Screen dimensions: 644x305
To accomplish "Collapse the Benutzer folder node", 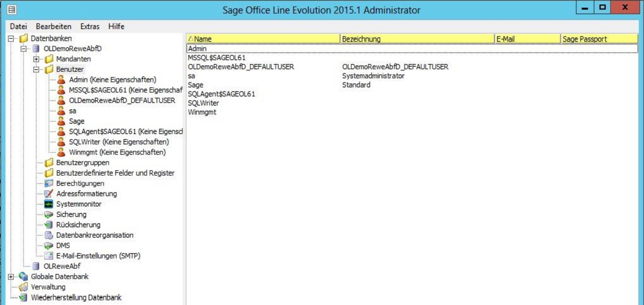I will click(x=36, y=70).
